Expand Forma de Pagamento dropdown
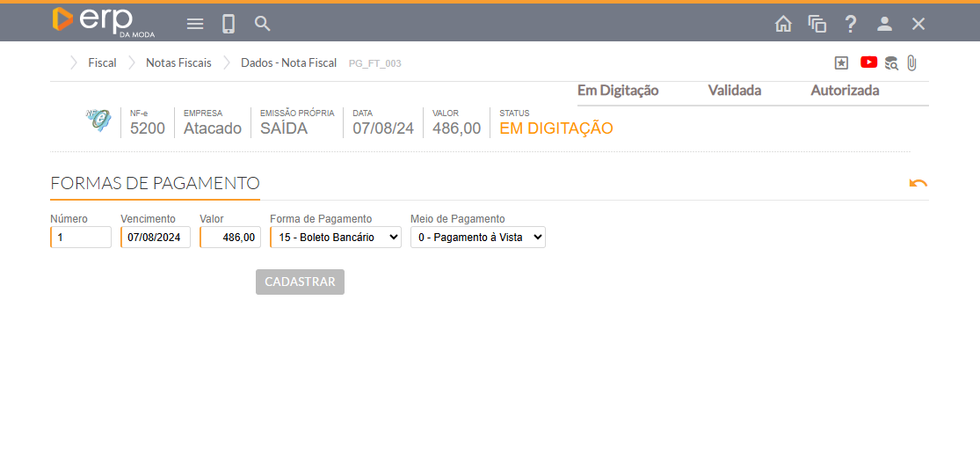Screen dimensions: 980x454 335,238
